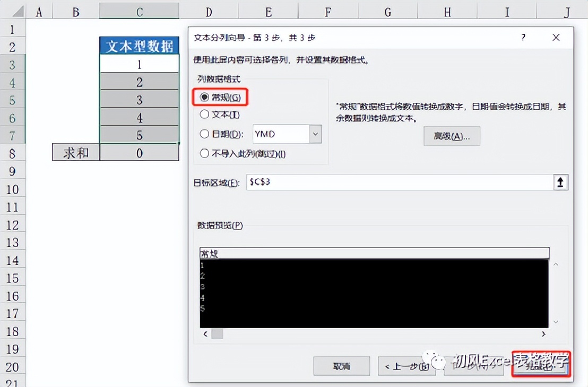Open the YMD date format dropdown
This screenshot has height=387, width=588.
tap(315, 134)
